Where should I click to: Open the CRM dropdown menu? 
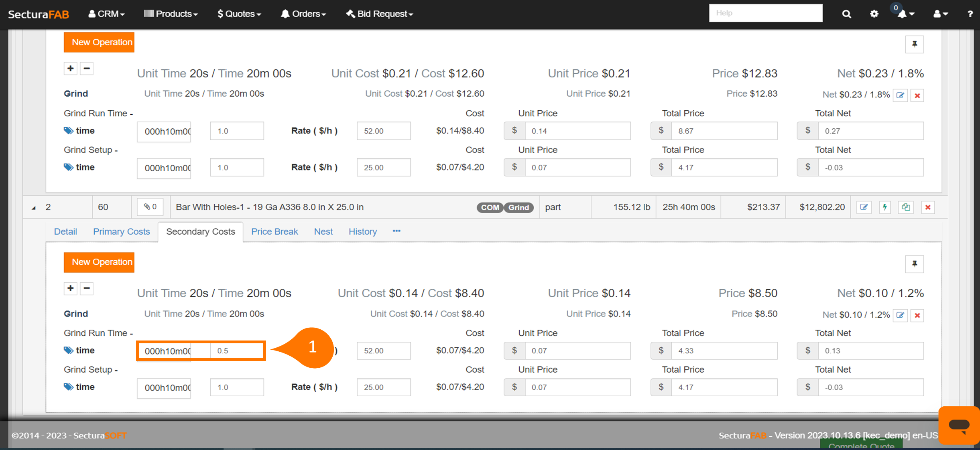click(106, 14)
